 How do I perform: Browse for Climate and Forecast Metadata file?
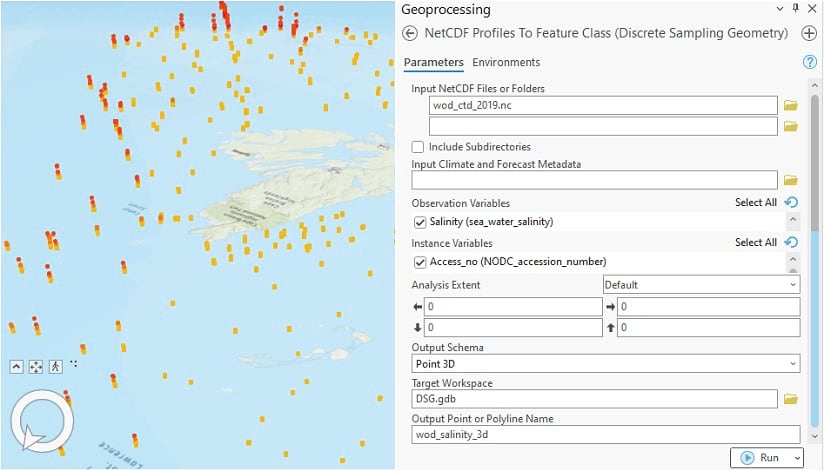point(790,180)
